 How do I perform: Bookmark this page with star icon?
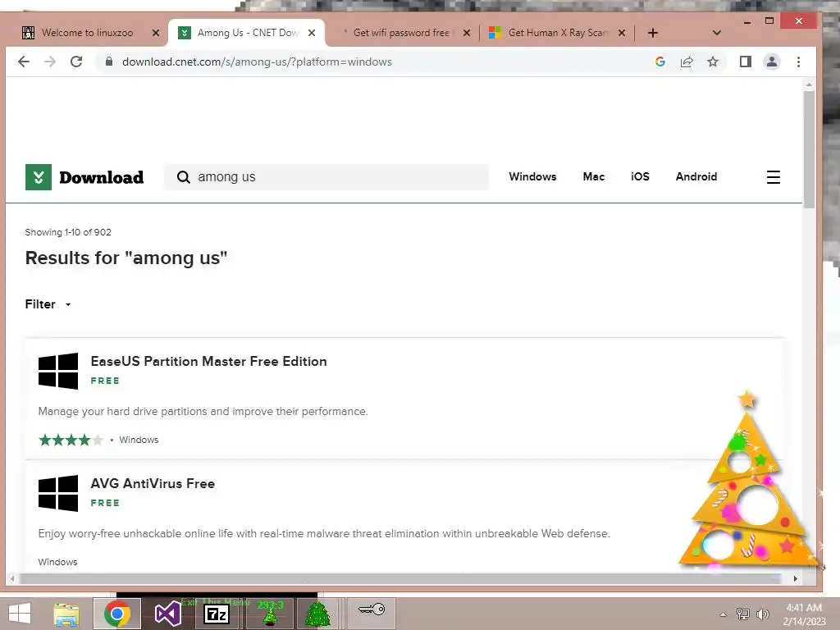[713, 62]
